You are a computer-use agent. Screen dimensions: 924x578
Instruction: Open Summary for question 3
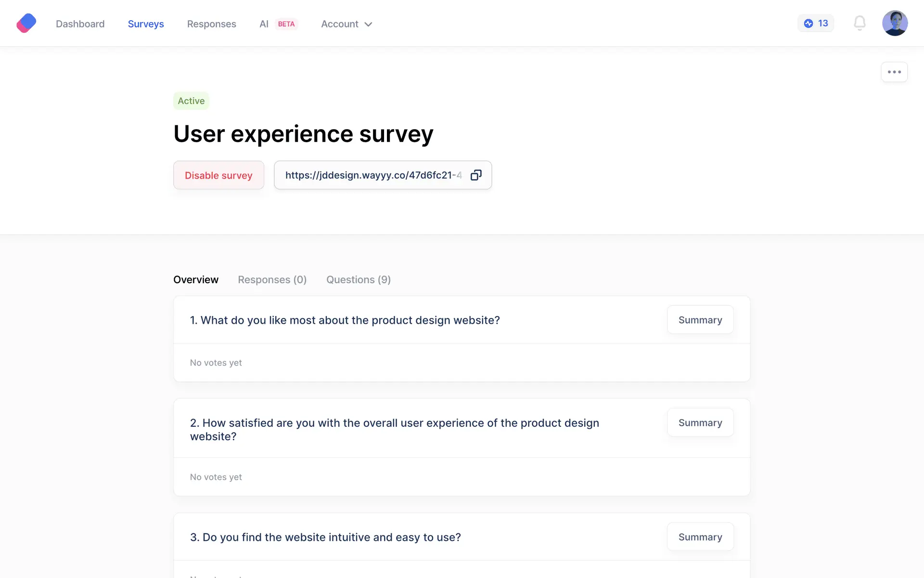[x=700, y=537]
